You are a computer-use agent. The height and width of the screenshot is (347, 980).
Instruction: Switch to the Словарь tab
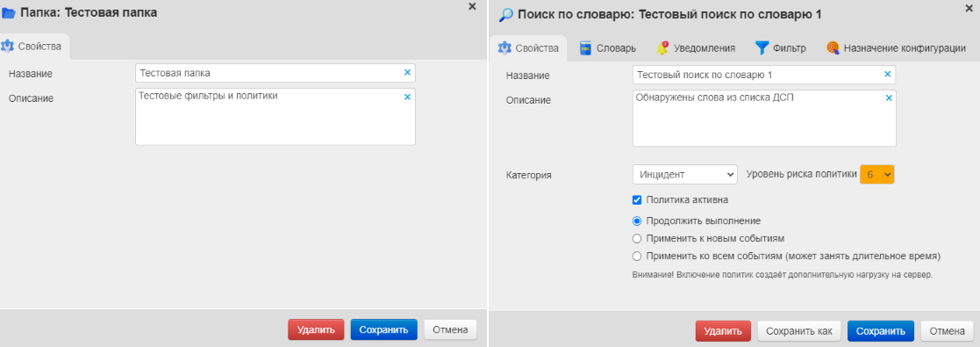click(x=608, y=48)
